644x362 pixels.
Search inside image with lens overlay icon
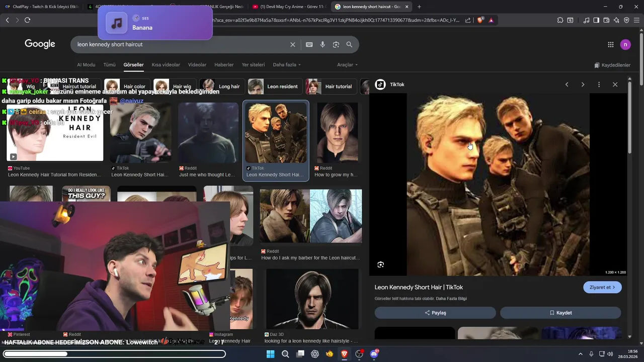(x=381, y=264)
